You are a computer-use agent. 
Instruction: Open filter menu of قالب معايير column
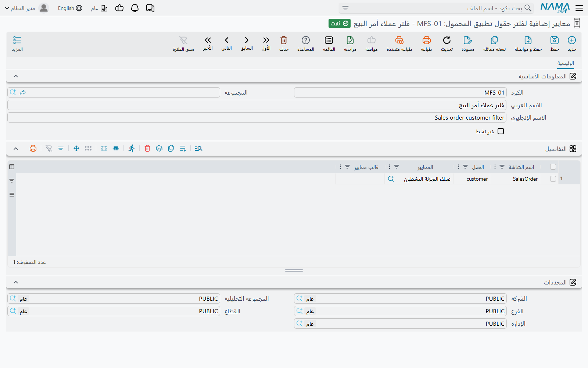(x=347, y=167)
